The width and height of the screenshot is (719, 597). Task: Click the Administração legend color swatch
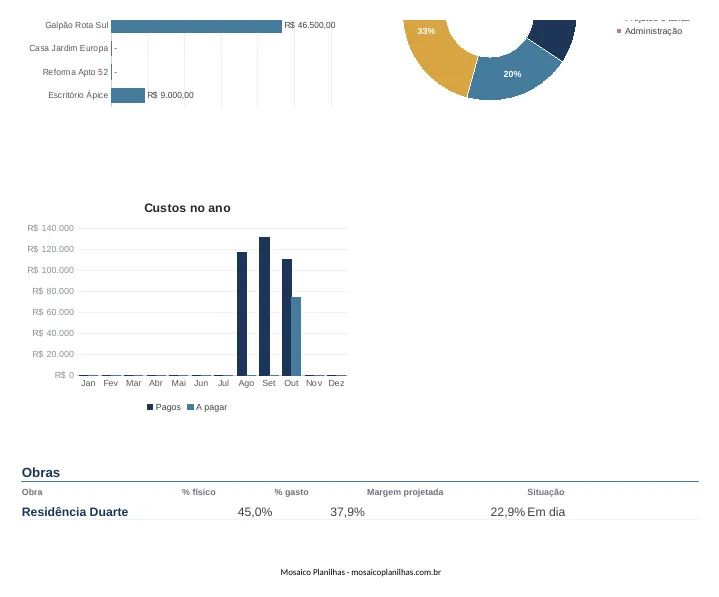click(619, 31)
